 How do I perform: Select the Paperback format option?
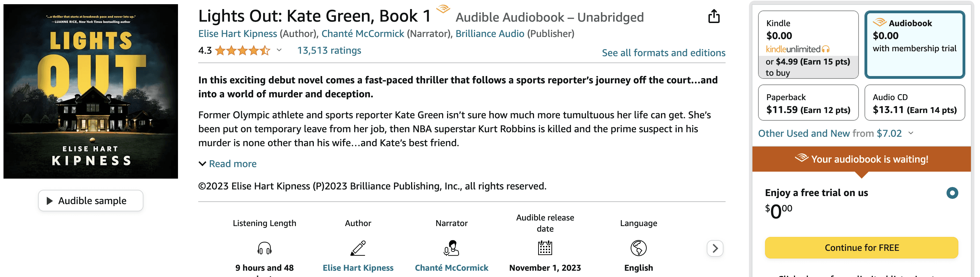[x=808, y=103]
